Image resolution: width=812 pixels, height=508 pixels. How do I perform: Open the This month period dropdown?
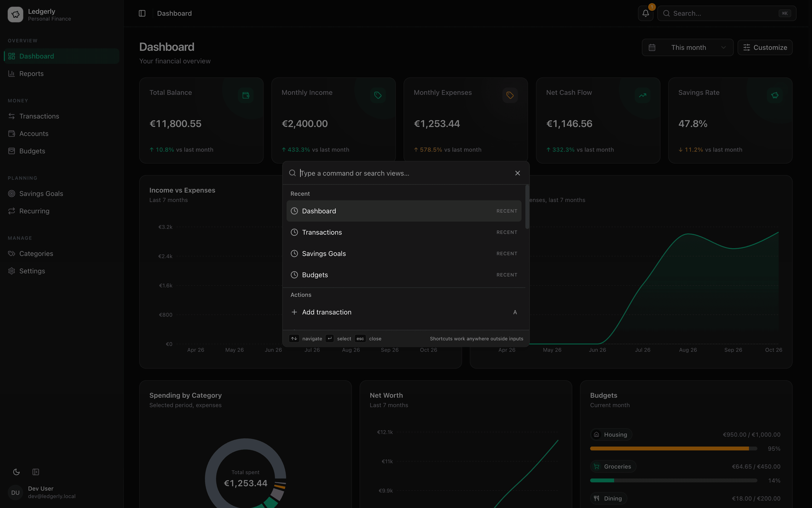(x=688, y=48)
